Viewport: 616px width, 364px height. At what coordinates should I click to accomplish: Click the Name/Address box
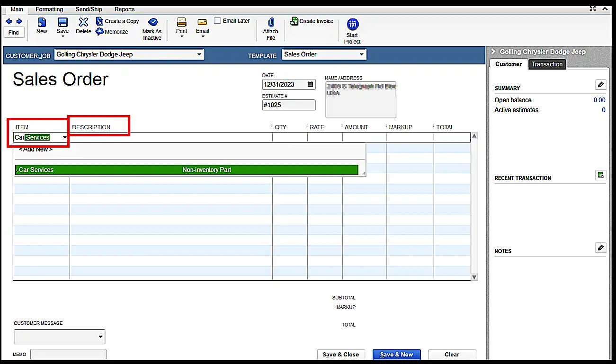361,99
